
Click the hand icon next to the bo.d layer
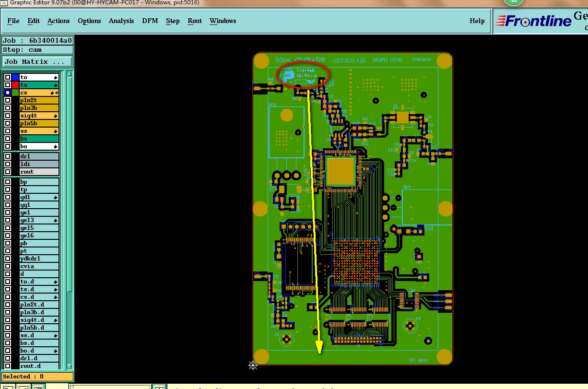click(x=56, y=351)
